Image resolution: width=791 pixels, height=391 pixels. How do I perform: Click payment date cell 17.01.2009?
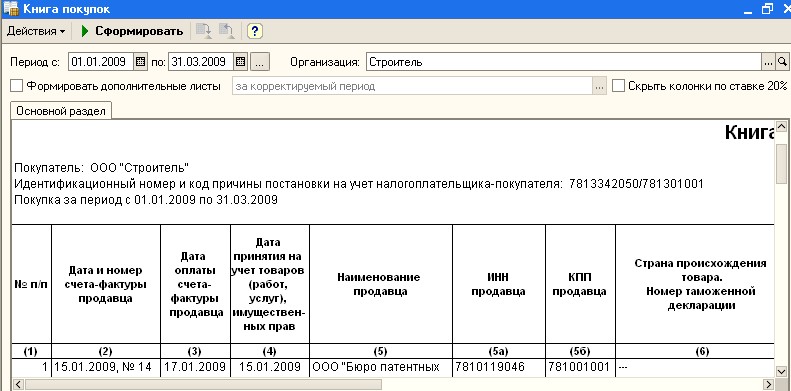pyautogui.click(x=195, y=367)
